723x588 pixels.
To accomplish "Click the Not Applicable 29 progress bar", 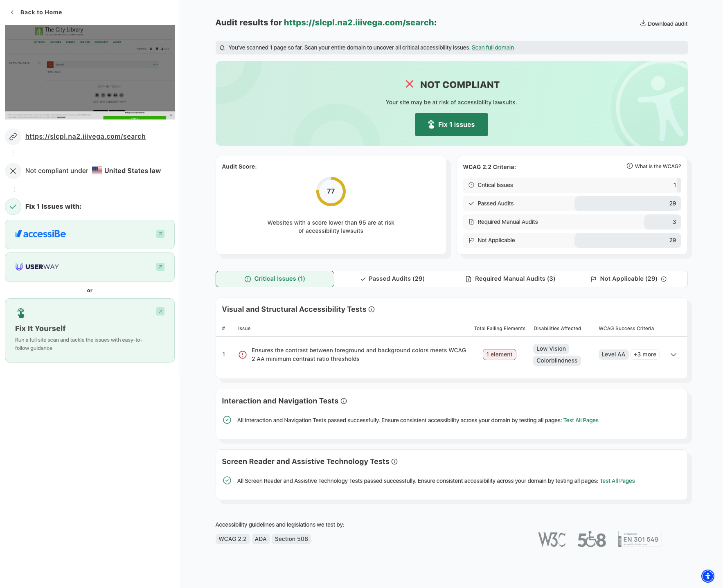I will [628, 240].
